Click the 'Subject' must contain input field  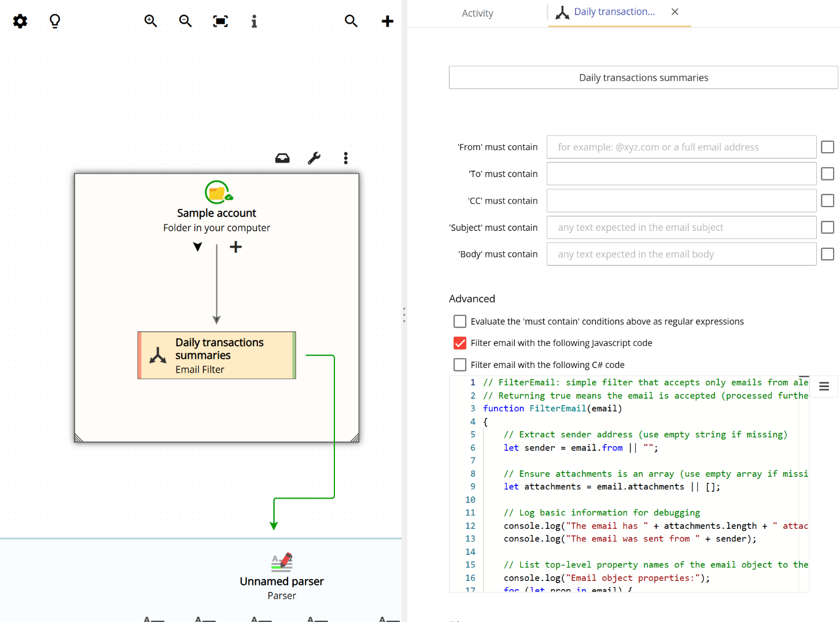click(681, 227)
